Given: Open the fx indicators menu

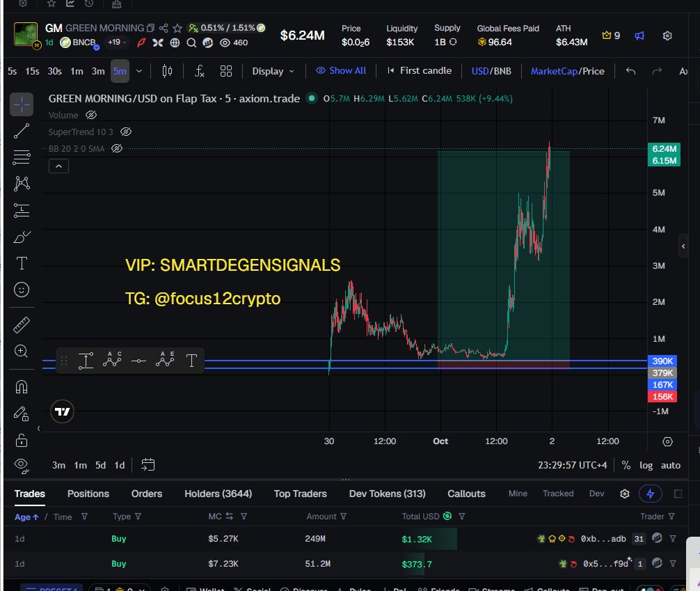Looking at the screenshot, I should pyautogui.click(x=199, y=71).
